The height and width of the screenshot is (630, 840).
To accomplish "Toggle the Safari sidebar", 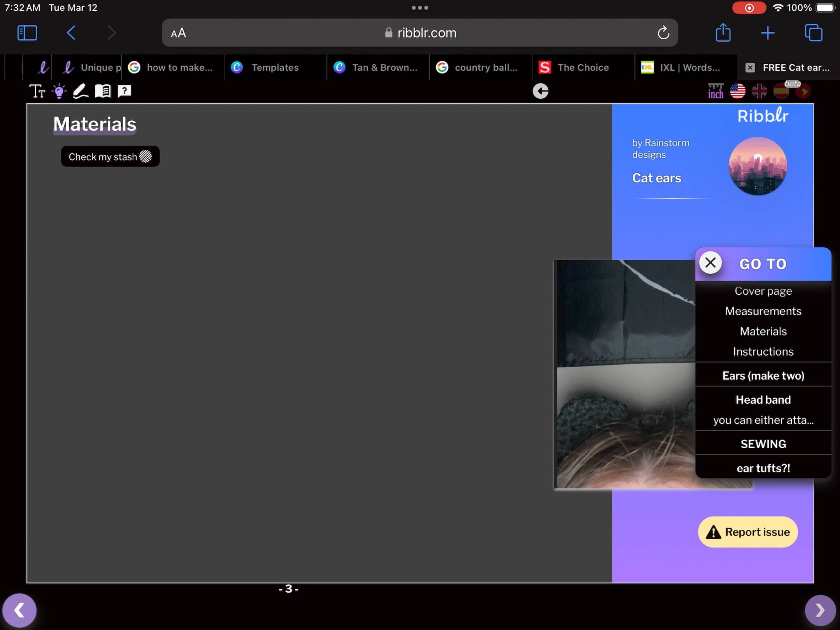I will pos(27,33).
